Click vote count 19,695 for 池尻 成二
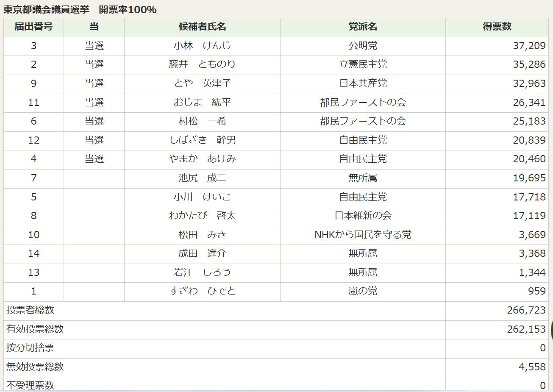The height and width of the screenshot is (392, 553). pyautogui.click(x=529, y=178)
